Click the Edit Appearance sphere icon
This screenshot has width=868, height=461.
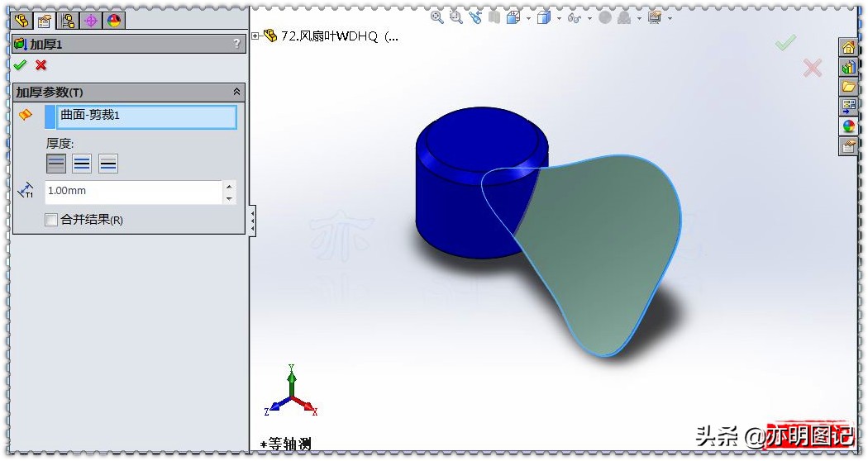(x=605, y=17)
